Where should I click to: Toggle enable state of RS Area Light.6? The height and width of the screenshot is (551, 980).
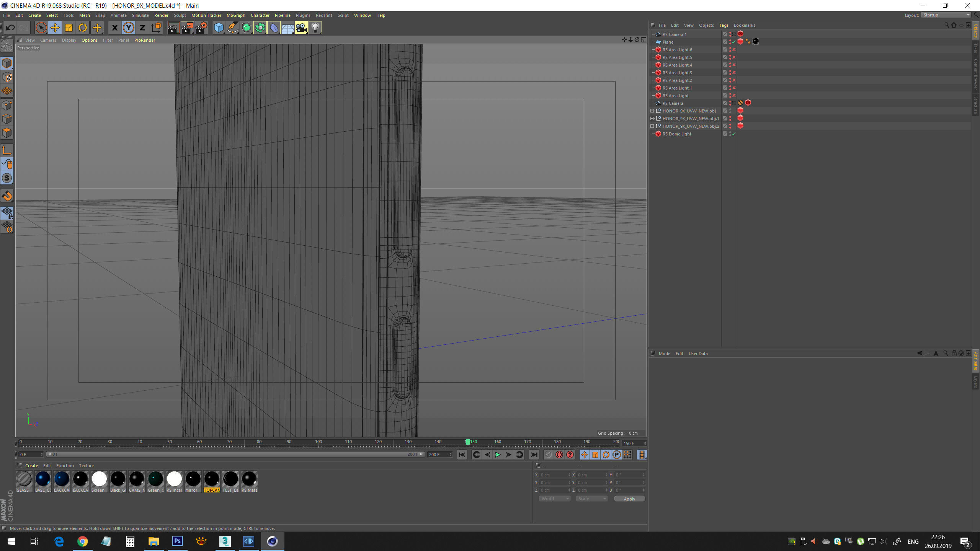coord(734,50)
